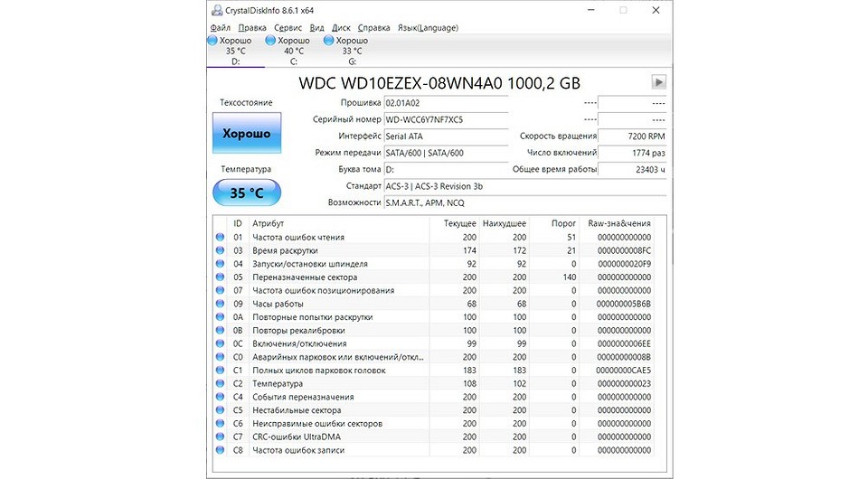Screen dimensions: 868x479
Task: Click the Порог column header
Action: coord(553,223)
